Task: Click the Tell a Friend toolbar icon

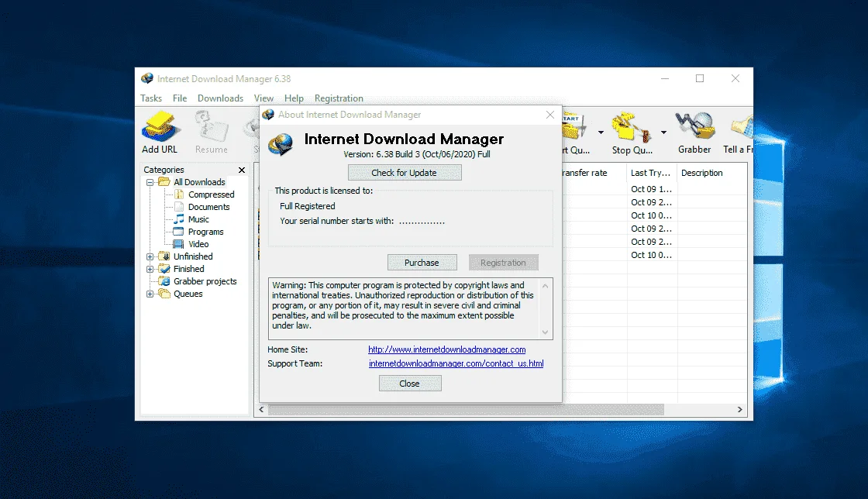Action: 742,126
